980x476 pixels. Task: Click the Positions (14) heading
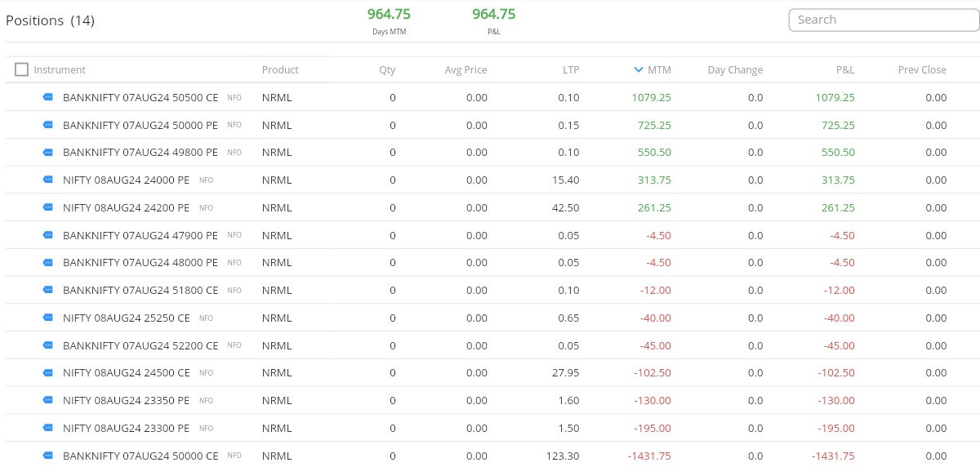tap(51, 20)
